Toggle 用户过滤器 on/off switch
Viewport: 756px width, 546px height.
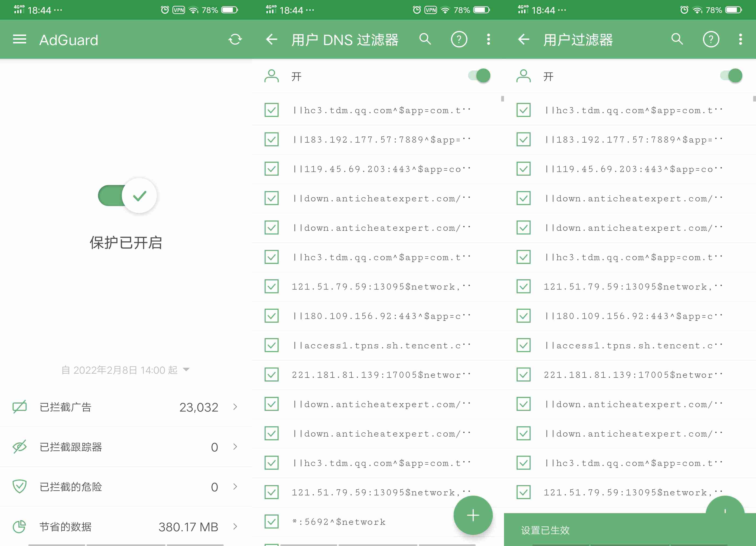coord(731,76)
